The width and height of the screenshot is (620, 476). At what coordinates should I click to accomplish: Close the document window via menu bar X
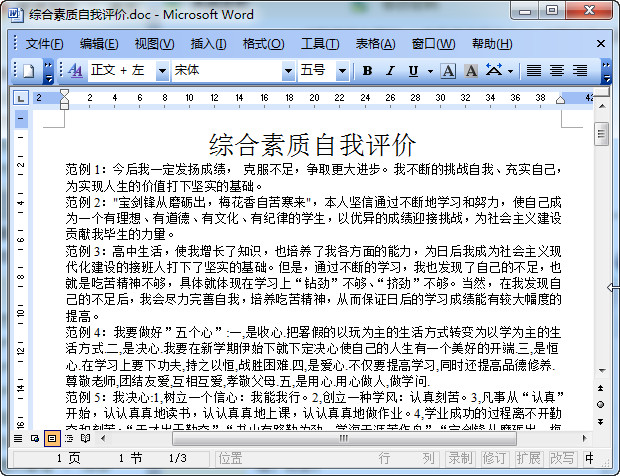601,43
